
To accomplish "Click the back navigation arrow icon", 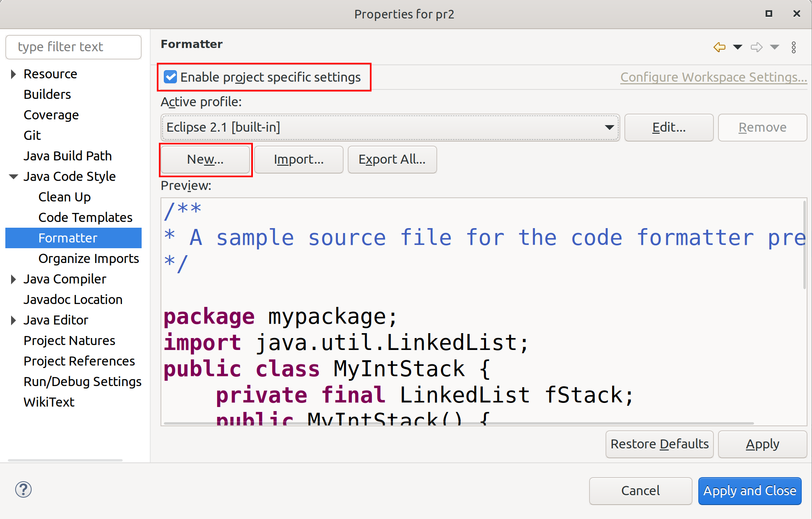I will pyautogui.click(x=719, y=47).
